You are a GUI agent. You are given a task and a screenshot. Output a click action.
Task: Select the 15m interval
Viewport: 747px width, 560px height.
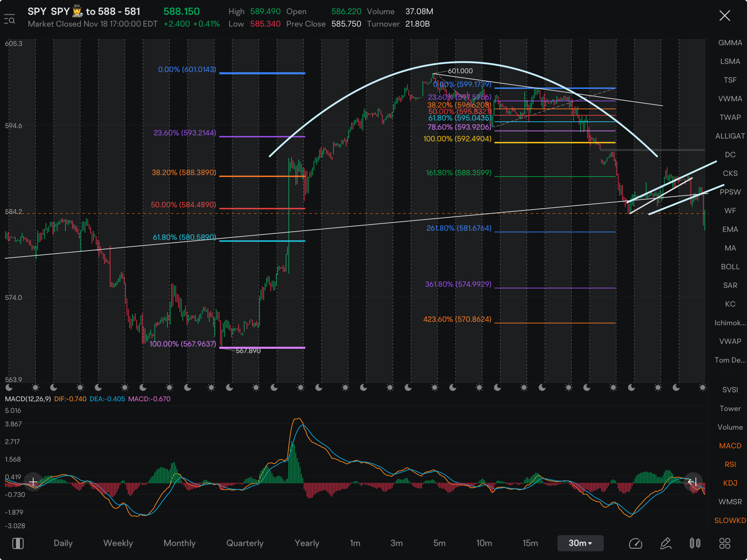pos(530,543)
